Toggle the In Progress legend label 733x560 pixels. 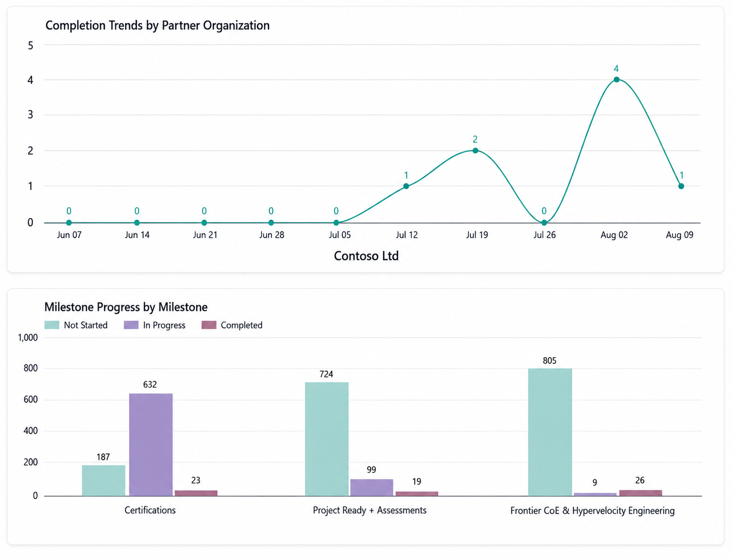click(164, 325)
